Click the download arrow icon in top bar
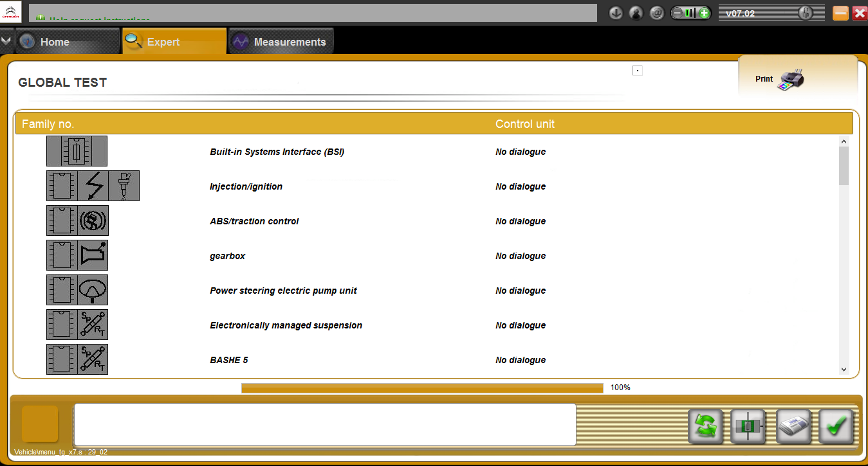868x466 pixels. tap(616, 13)
